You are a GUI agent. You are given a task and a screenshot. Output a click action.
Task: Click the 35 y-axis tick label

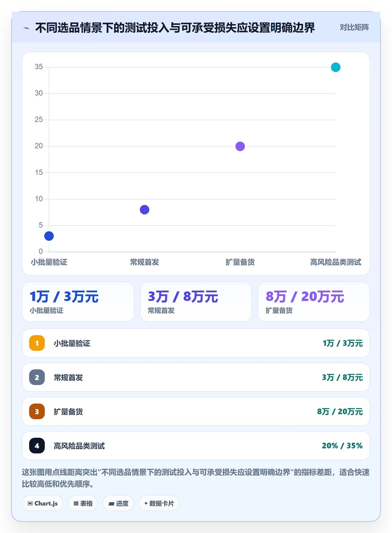[39, 67]
